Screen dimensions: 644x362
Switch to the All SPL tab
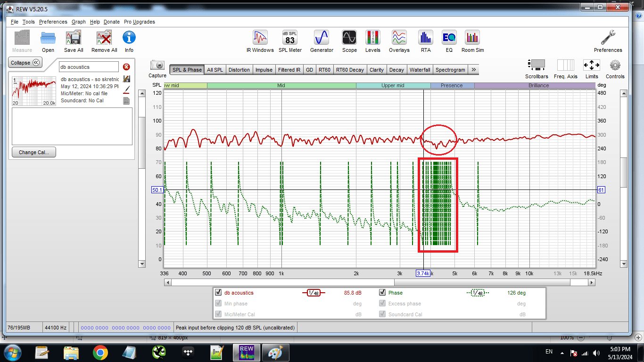coord(215,70)
